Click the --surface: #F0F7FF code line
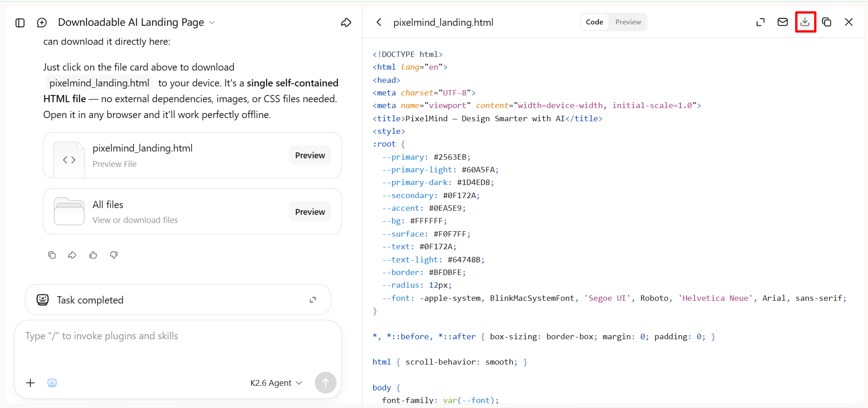868x408 pixels. point(426,234)
